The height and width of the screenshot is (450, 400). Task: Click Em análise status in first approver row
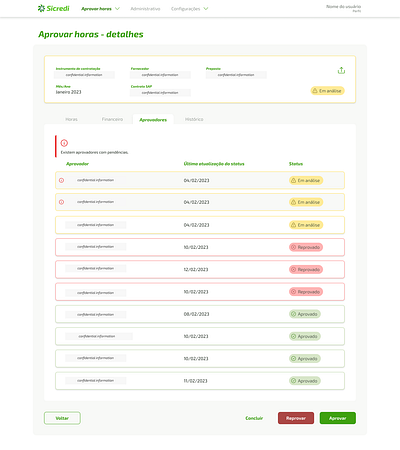pyautogui.click(x=306, y=180)
